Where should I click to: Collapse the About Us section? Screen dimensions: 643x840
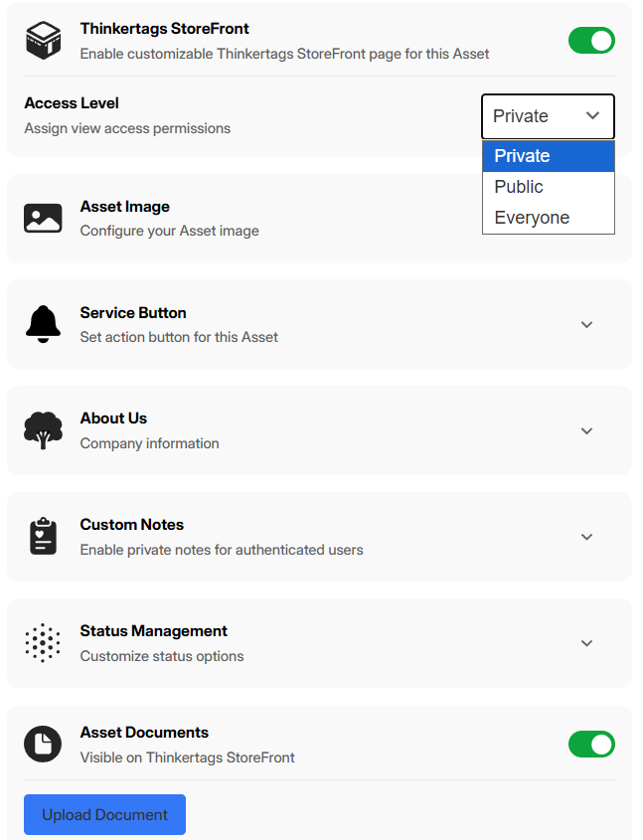click(586, 429)
